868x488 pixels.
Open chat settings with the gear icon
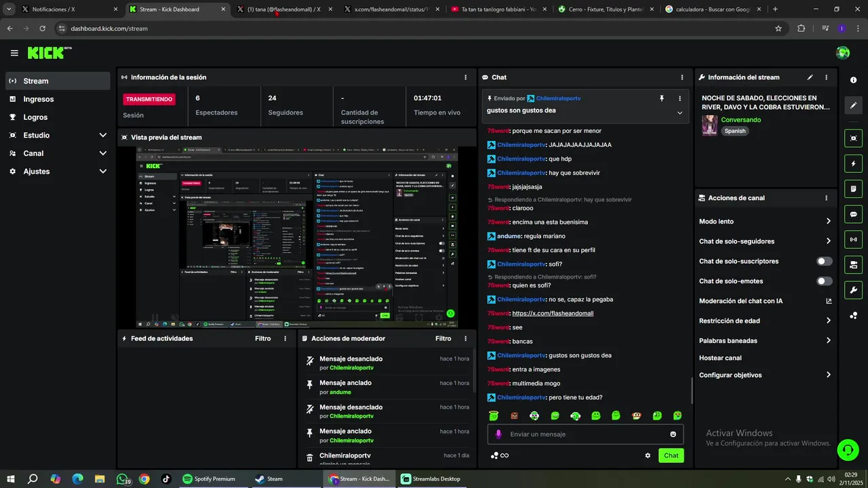[648, 455]
